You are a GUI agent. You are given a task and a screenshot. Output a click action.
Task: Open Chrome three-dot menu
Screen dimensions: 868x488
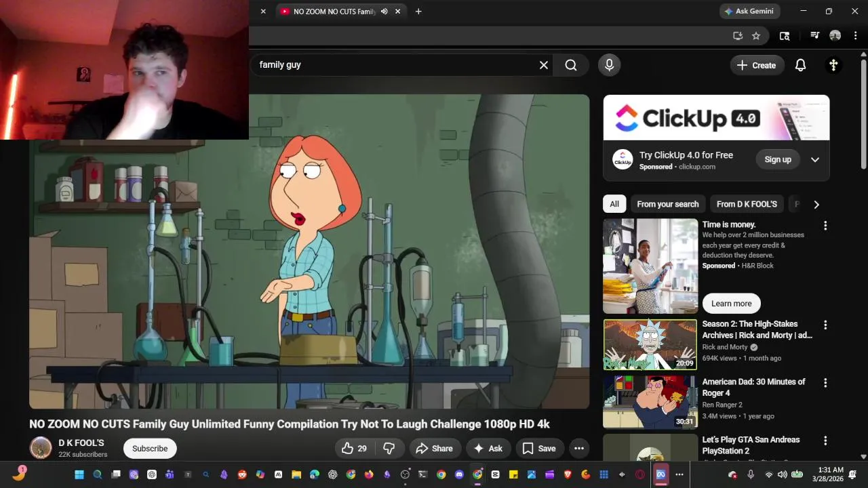[854, 36]
